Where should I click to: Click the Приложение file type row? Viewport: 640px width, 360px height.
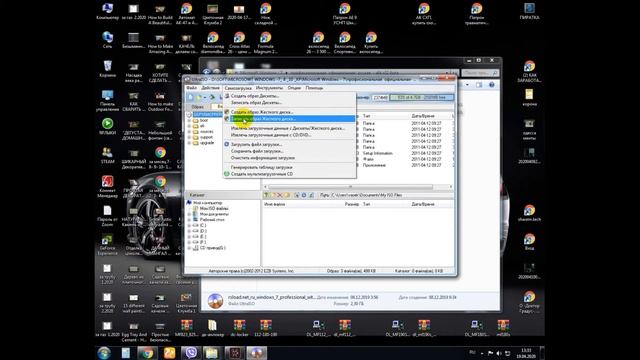coord(374,165)
